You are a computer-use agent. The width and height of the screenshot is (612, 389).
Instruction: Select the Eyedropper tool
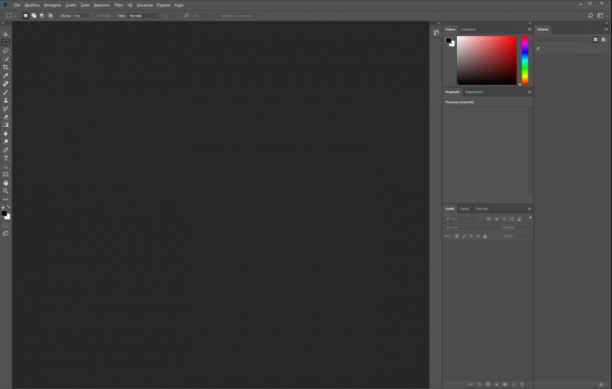pyautogui.click(x=5, y=75)
